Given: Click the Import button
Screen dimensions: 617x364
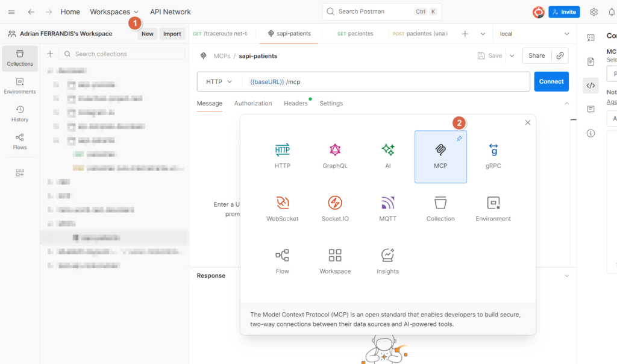Looking at the screenshot, I should (x=172, y=34).
